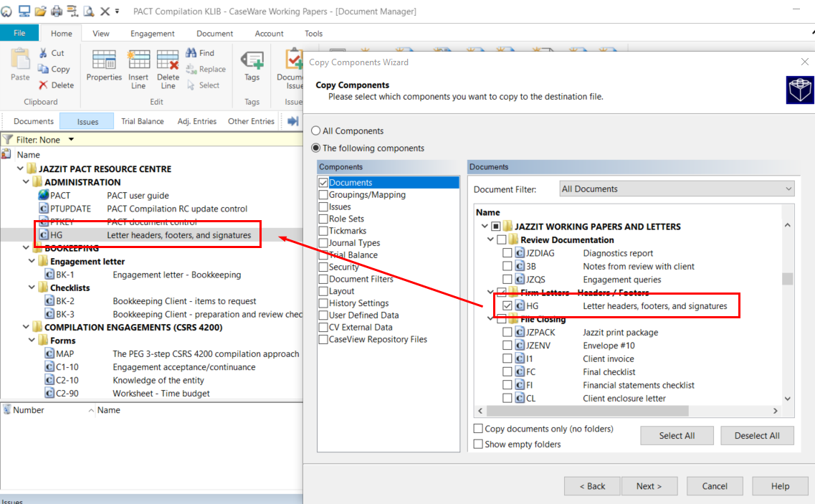Click the MAP document icon in tree
815x504 pixels.
(x=49, y=353)
